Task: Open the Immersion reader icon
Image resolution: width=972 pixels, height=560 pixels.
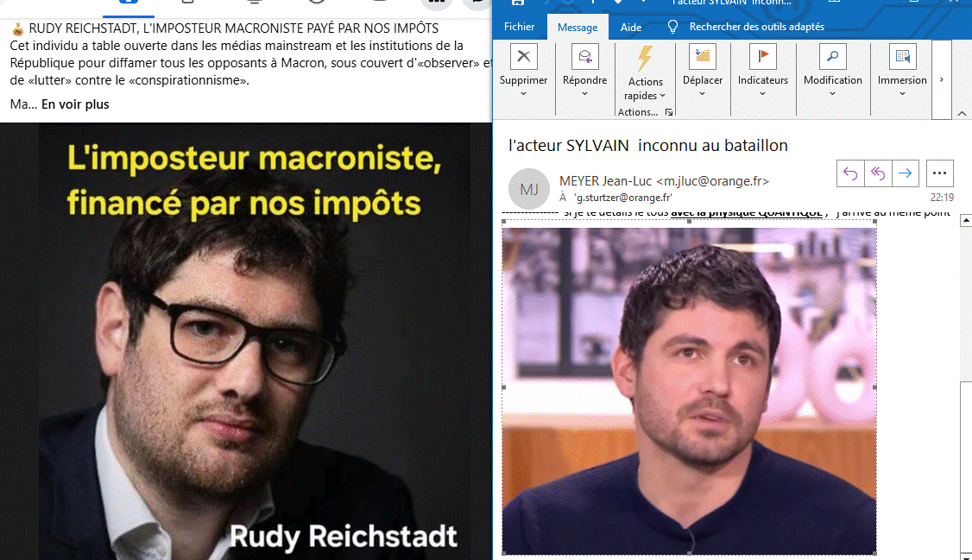Action: (902, 57)
